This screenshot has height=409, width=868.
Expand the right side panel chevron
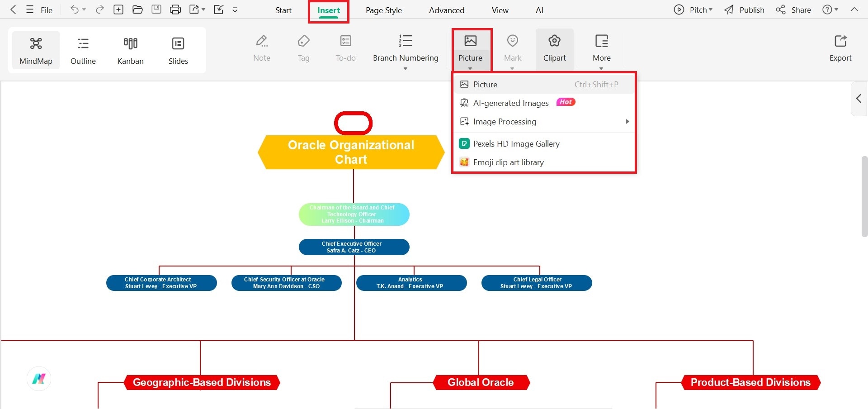click(x=859, y=99)
